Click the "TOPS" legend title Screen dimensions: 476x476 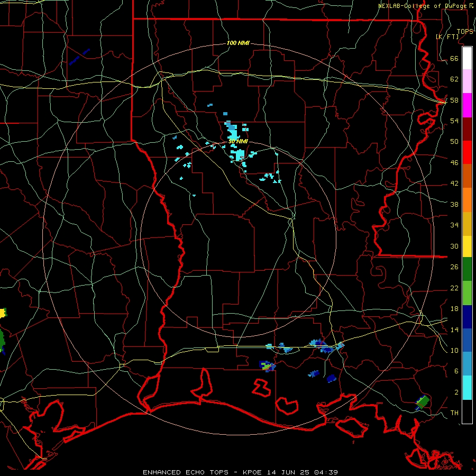coord(465,32)
